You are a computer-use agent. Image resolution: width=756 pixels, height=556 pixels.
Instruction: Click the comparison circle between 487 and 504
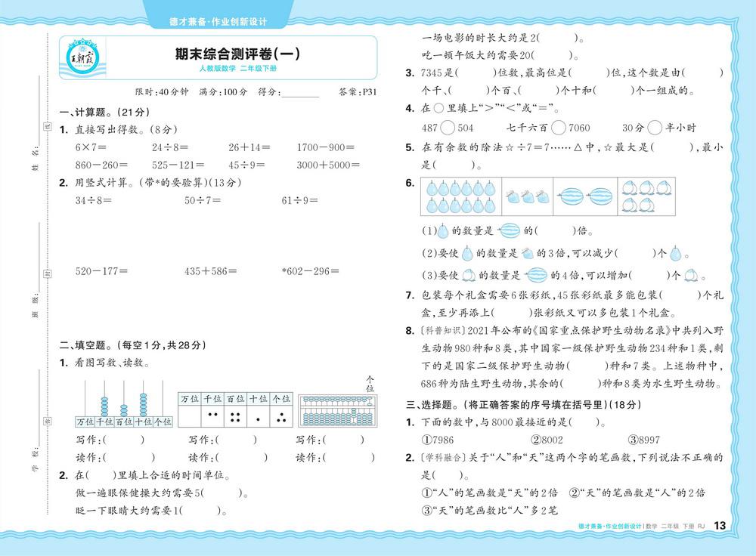pos(448,128)
